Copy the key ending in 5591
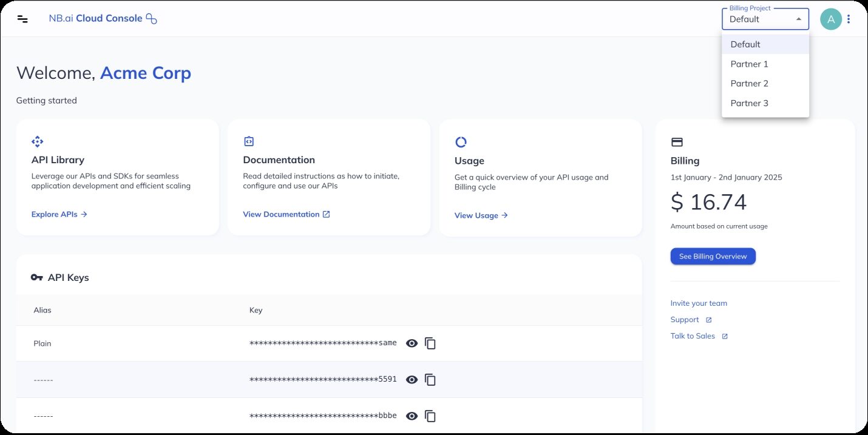868x435 pixels. tap(430, 380)
